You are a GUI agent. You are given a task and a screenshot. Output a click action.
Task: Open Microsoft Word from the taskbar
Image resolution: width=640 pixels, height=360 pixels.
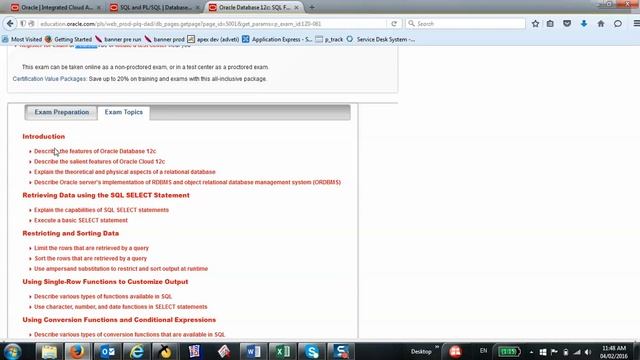click(x=253, y=351)
